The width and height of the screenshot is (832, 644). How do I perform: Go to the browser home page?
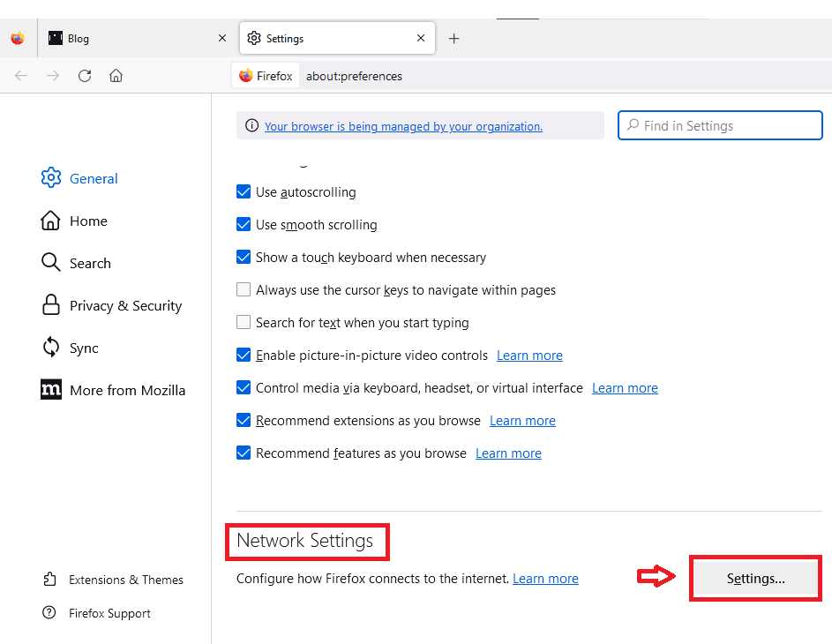pyautogui.click(x=116, y=76)
